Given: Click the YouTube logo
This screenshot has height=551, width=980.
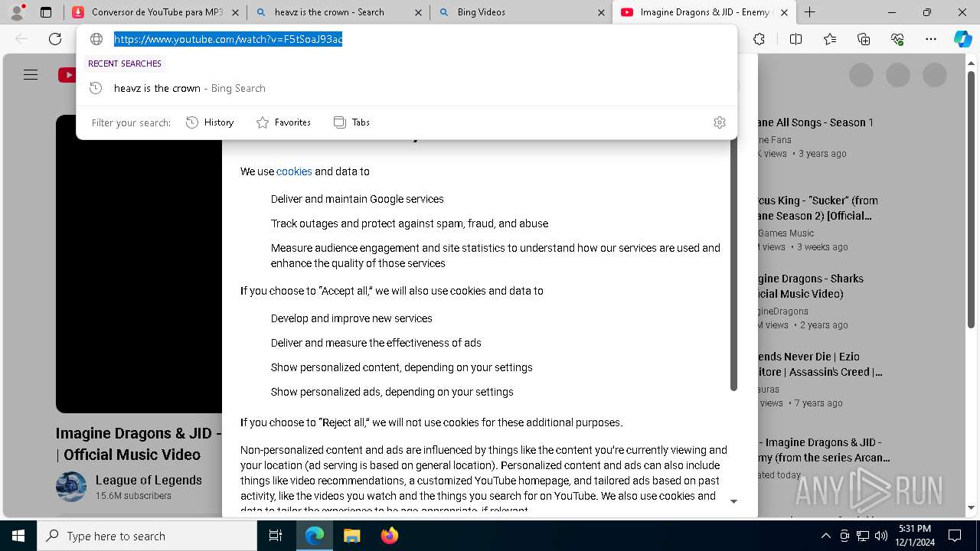Looking at the screenshot, I should [67, 75].
